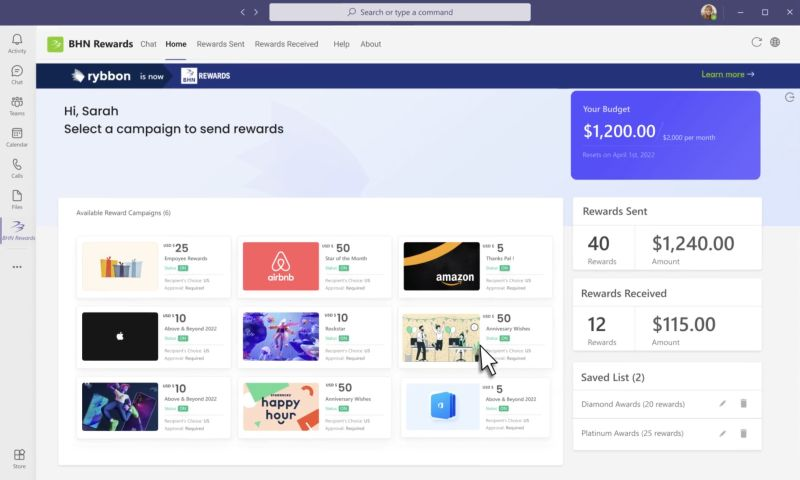The height and width of the screenshot is (480, 800).
Task: Open the user profile avatar
Action: [x=709, y=12]
